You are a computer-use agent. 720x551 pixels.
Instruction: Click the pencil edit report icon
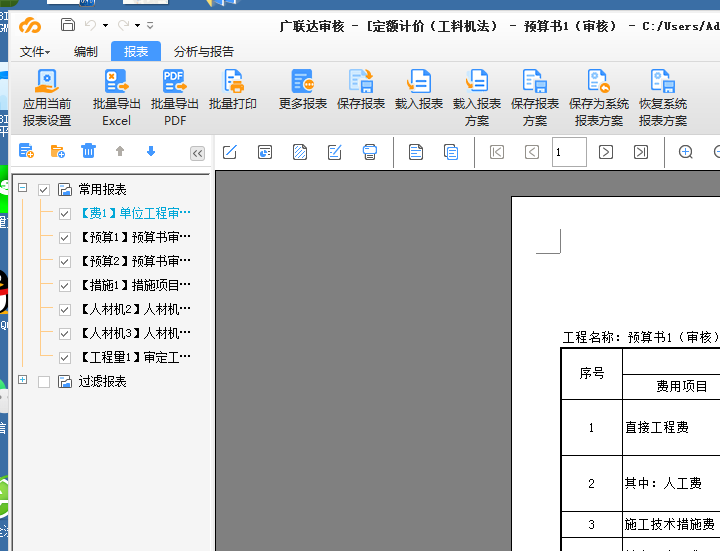(230, 152)
